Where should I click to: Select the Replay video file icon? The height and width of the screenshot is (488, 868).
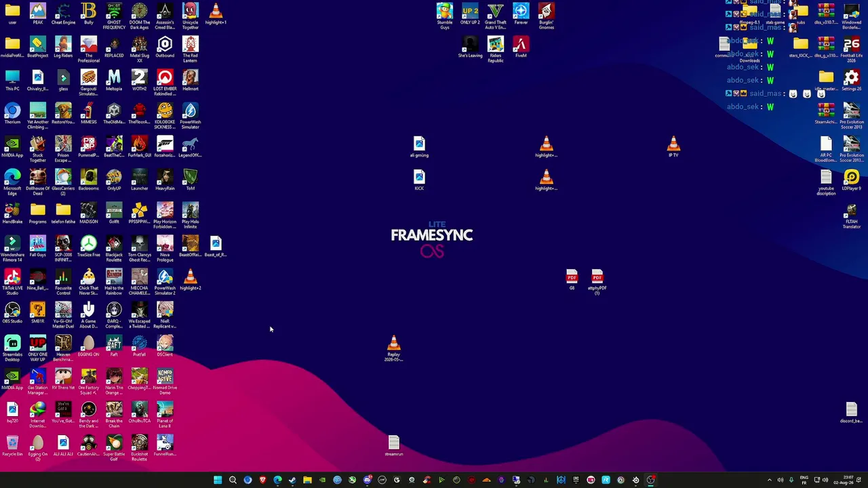[x=393, y=348]
